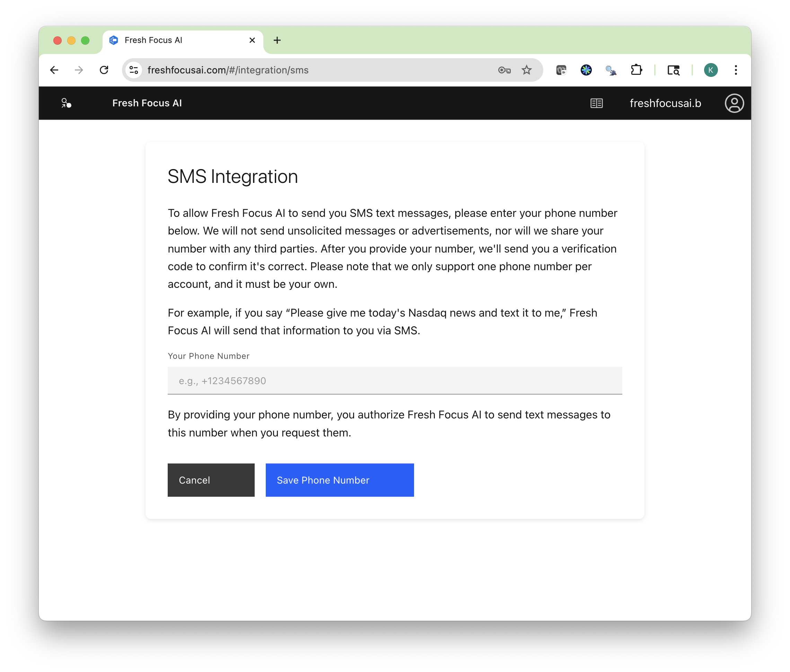This screenshot has width=790, height=672.
Task: Bookmark this page with the star icon
Action: click(527, 70)
